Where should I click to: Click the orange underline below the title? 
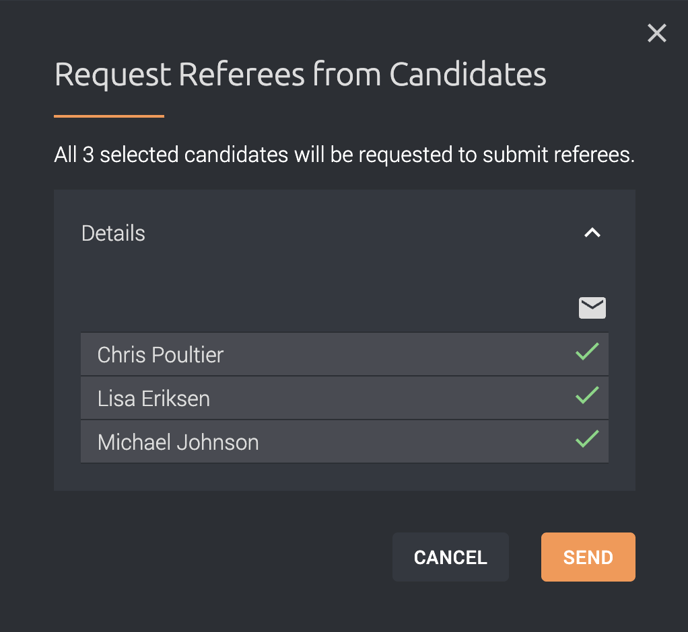coord(109,116)
